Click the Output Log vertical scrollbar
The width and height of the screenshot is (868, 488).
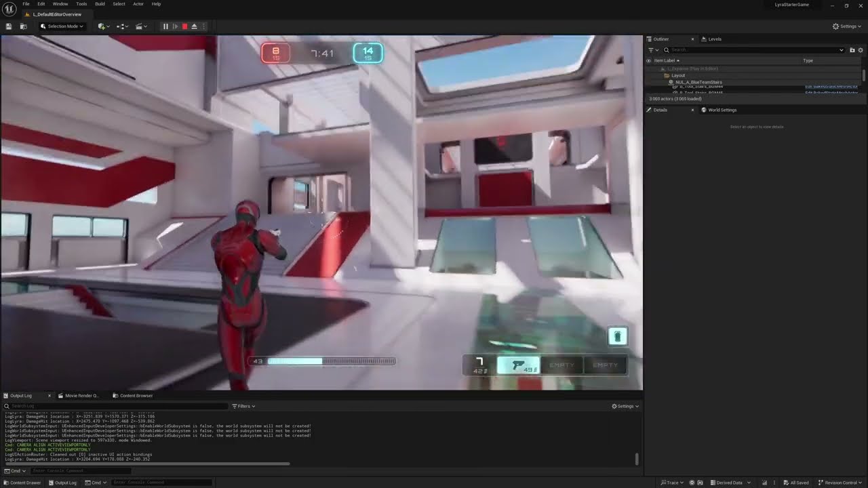637,459
